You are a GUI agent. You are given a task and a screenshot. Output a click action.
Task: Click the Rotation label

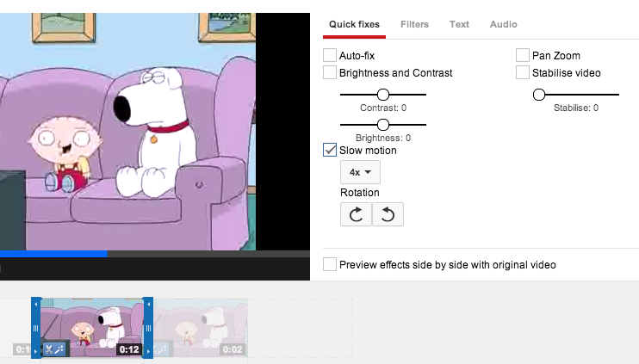tap(360, 193)
